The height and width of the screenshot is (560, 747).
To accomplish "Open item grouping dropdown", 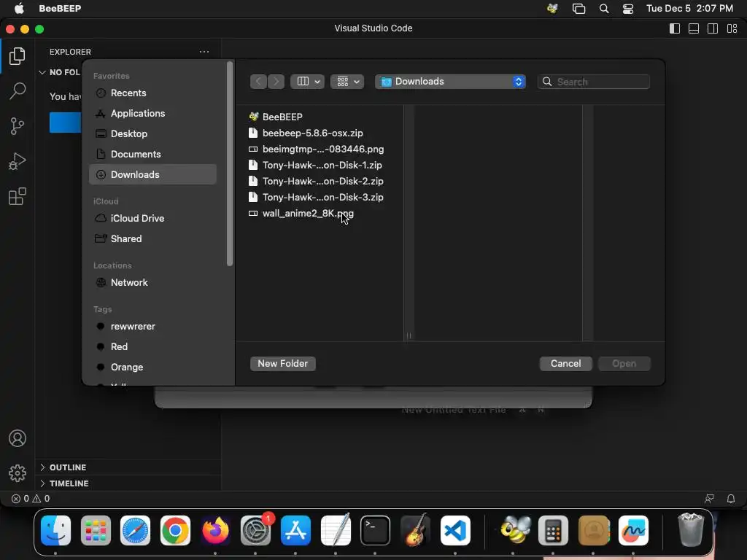I will [x=347, y=82].
